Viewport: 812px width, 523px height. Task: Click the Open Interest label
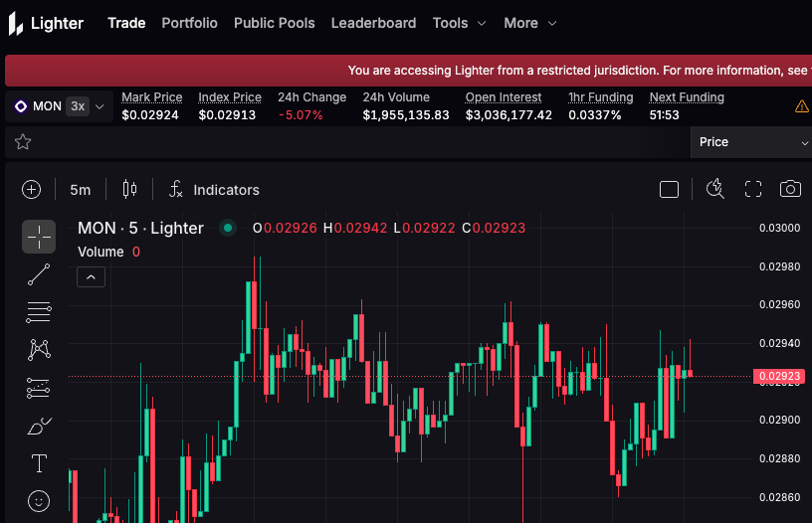coord(504,97)
